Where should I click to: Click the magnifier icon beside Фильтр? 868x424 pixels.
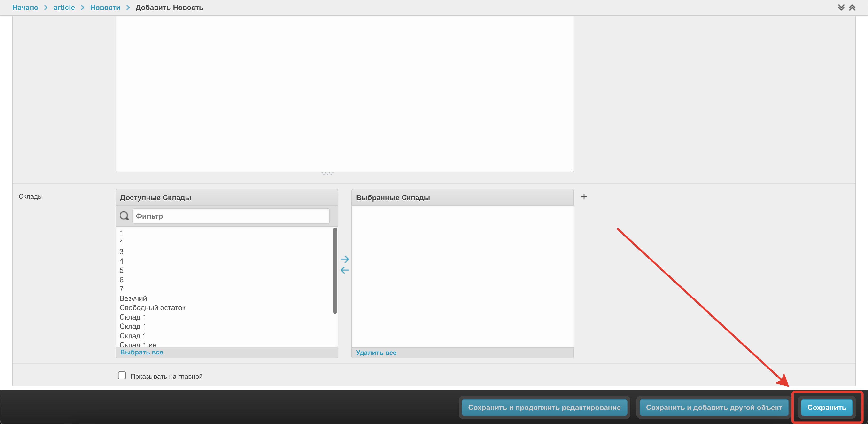pyautogui.click(x=124, y=216)
